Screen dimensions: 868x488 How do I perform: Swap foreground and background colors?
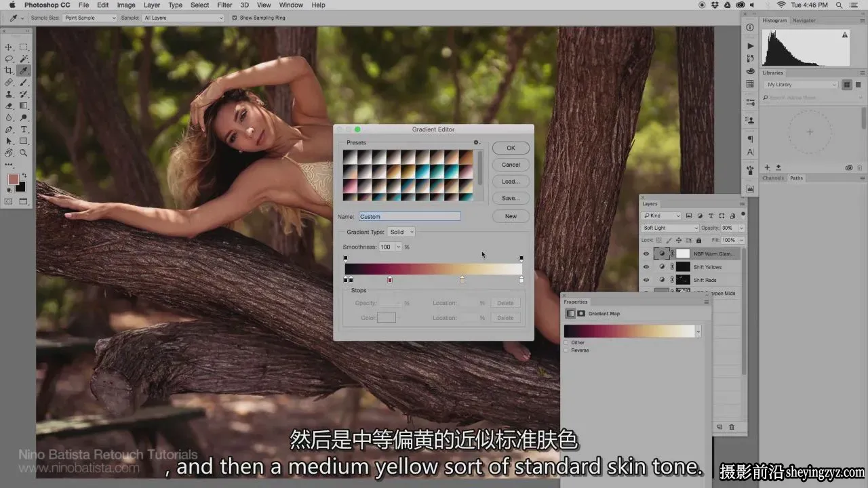(x=24, y=174)
